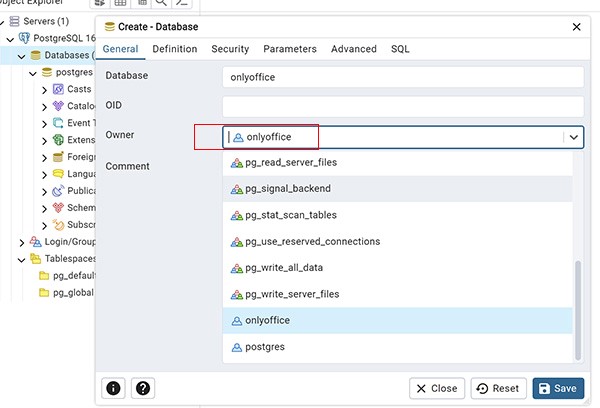Reset the database form
The height and width of the screenshot is (408, 600).
(498, 388)
